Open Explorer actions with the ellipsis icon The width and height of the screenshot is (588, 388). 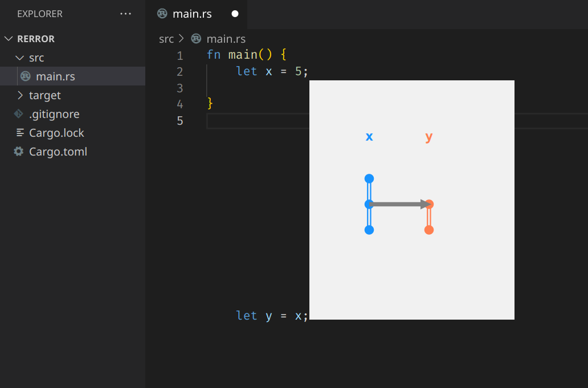[125, 13]
